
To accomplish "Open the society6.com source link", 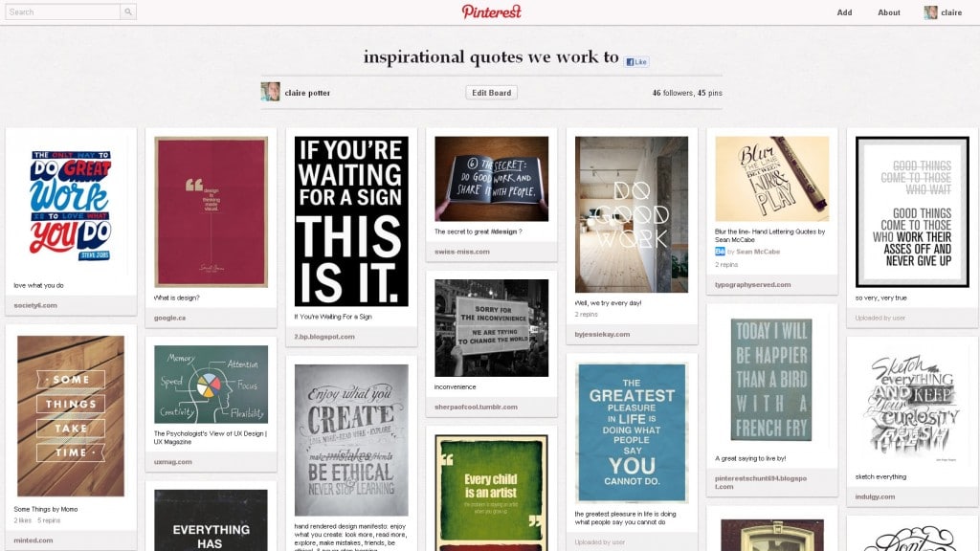I will [35, 305].
